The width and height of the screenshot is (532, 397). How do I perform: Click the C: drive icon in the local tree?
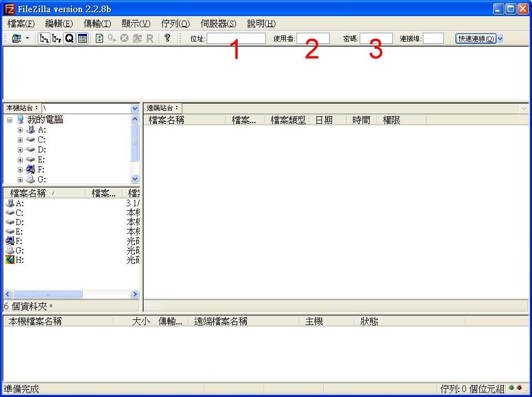(x=30, y=140)
